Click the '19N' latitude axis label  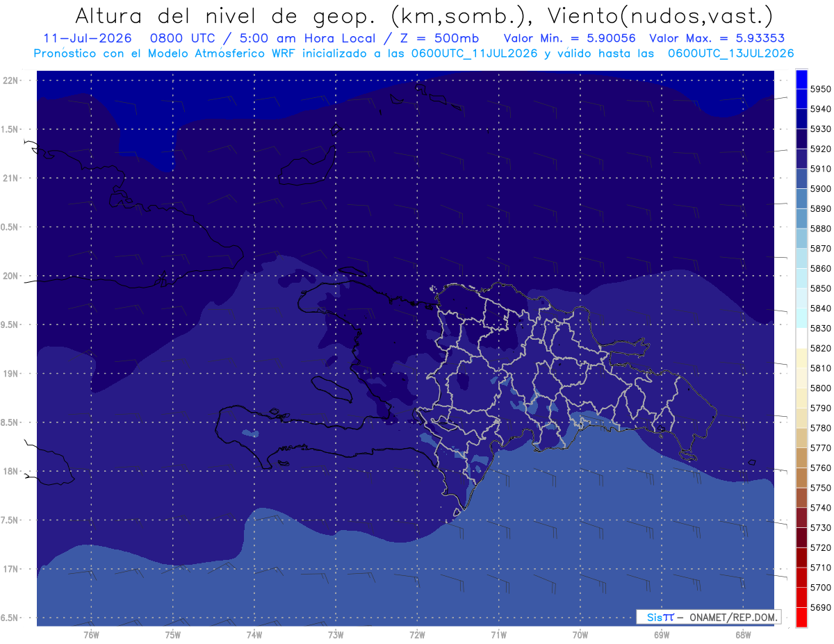pyautogui.click(x=11, y=374)
